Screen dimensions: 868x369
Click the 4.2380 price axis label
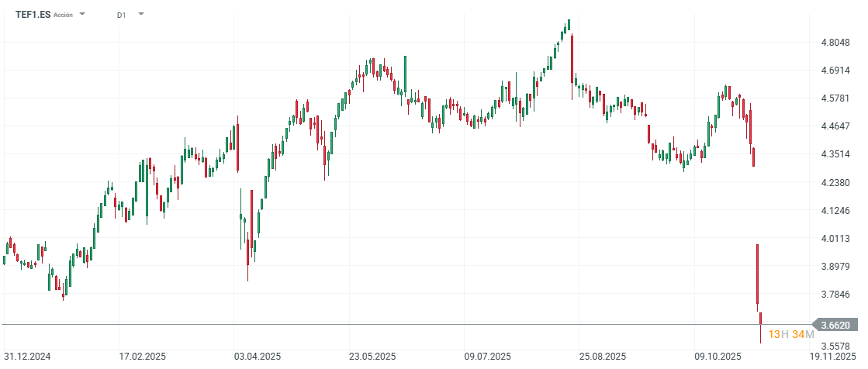pos(835,183)
